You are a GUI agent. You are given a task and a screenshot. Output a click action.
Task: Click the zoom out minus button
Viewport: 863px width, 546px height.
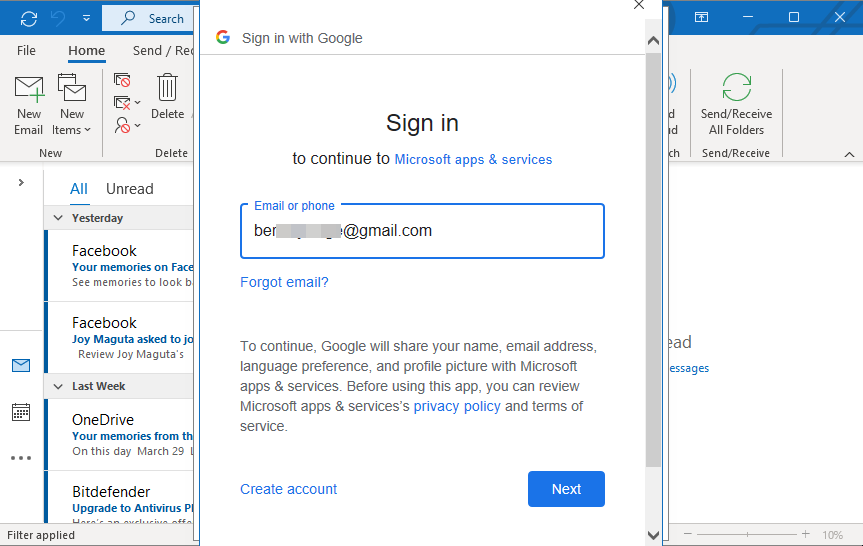(x=687, y=534)
